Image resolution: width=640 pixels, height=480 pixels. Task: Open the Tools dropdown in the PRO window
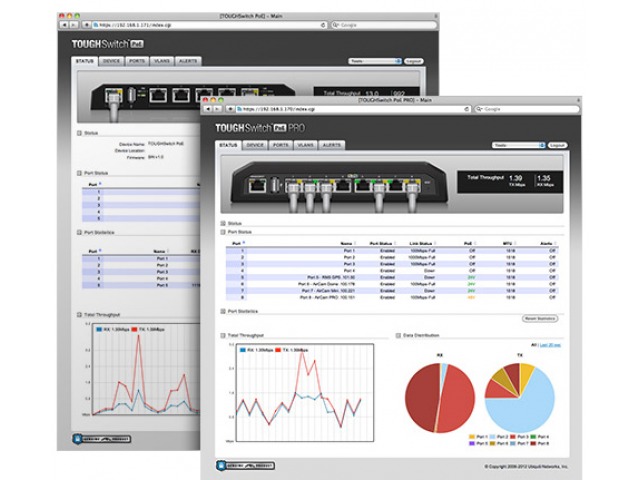click(518, 145)
